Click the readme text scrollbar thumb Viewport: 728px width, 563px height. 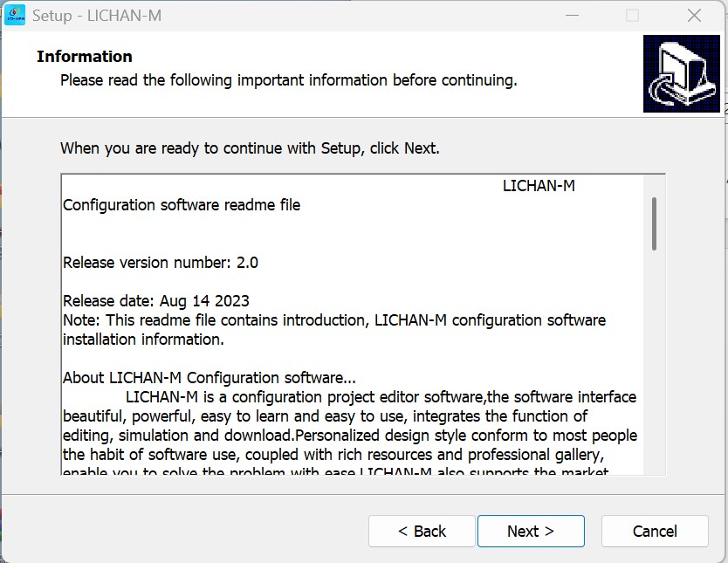[654, 223]
